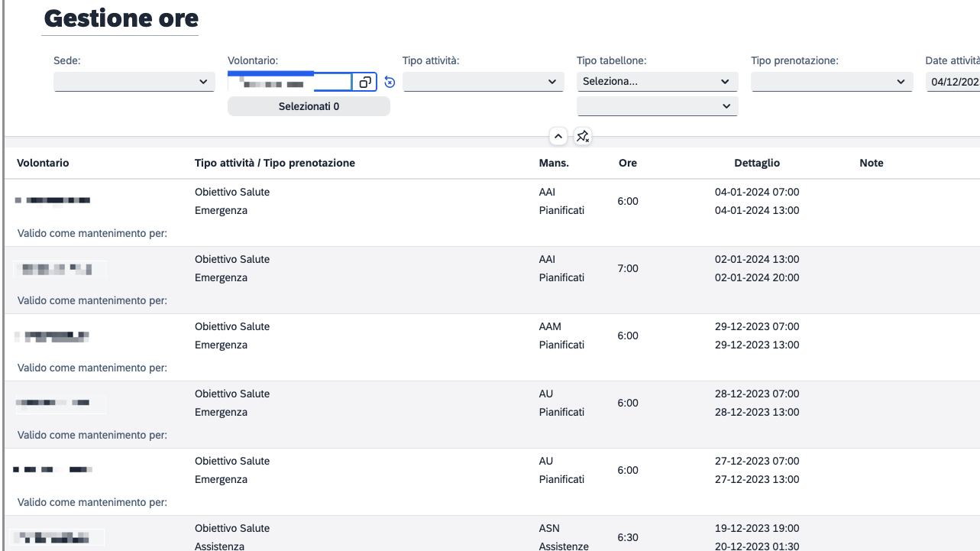Open value help in Volontario field
This screenshot has width=980, height=551.
(364, 82)
